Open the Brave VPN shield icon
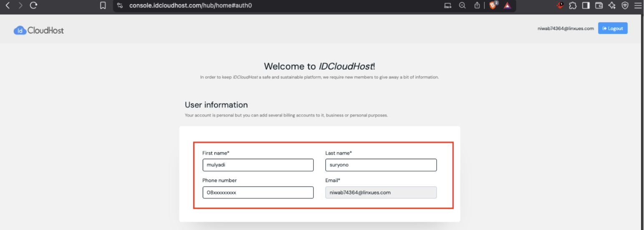The height and width of the screenshot is (230, 644). tap(625, 6)
